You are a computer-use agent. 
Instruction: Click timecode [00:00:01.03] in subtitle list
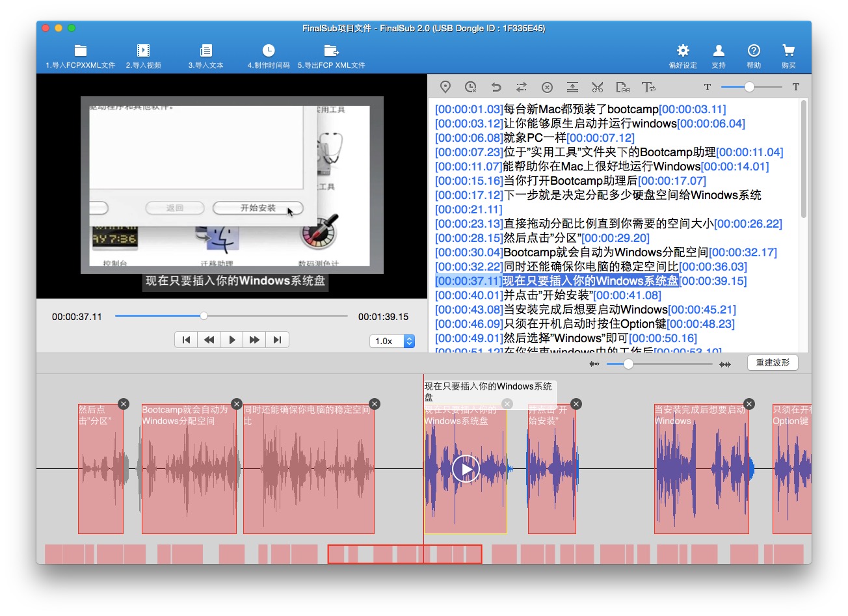point(469,109)
